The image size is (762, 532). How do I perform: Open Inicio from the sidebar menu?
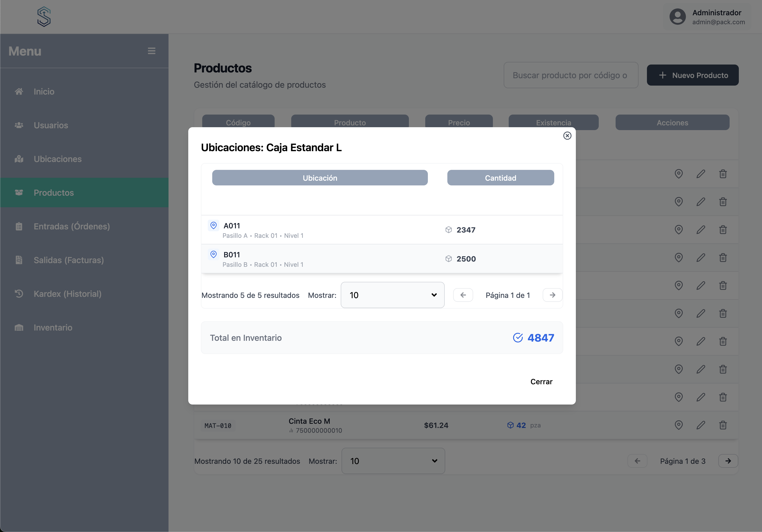click(44, 92)
